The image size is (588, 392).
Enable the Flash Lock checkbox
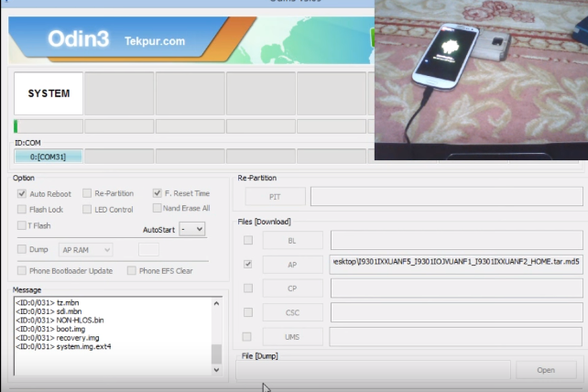pyautogui.click(x=22, y=209)
